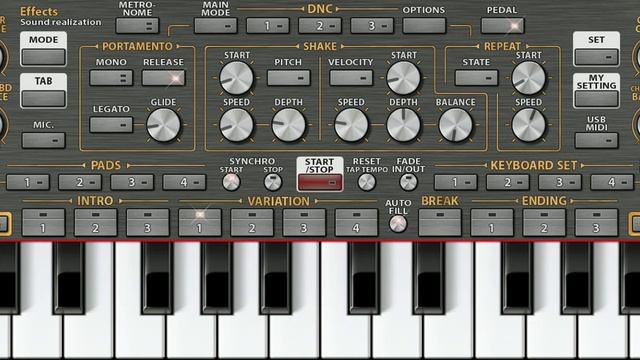Tap the Reset Tap Tempo button
The height and width of the screenshot is (360, 640).
367,182
